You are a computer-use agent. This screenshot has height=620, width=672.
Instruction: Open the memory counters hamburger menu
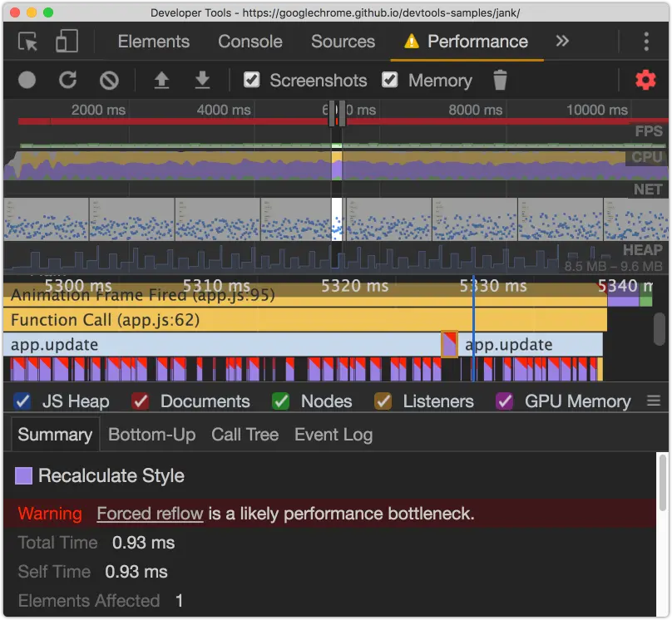click(654, 401)
